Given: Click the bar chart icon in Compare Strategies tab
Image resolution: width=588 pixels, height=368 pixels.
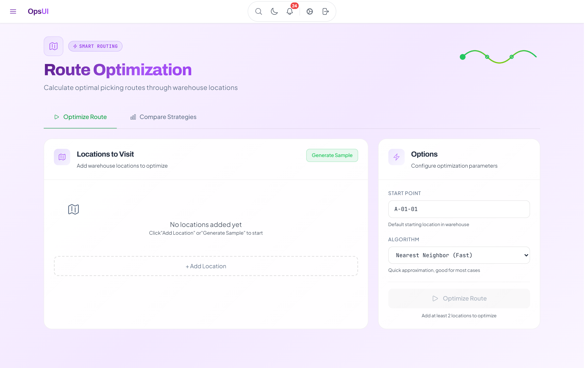Looking at the screenshot, I should (x=133, y=117).
